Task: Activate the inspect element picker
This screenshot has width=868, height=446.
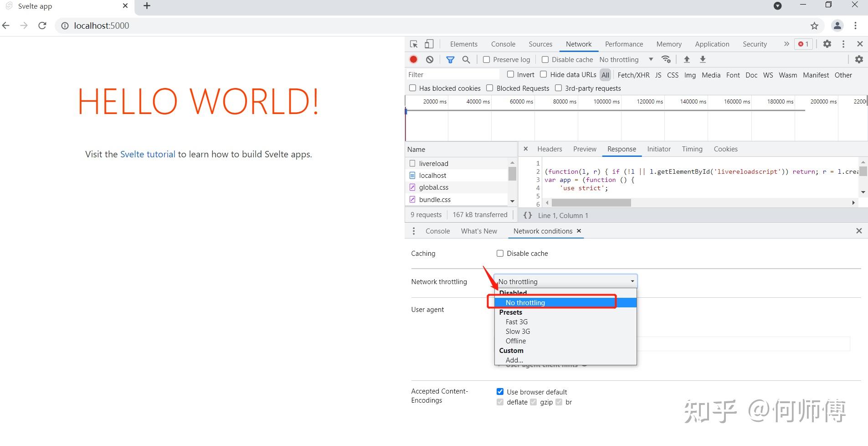Action: [x=414, y=44]
